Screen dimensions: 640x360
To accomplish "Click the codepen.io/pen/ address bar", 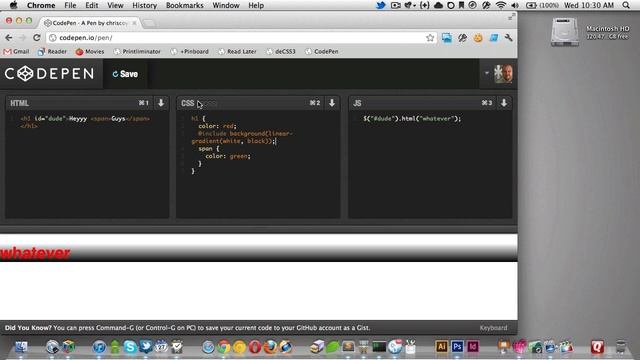I will [241, 38].
